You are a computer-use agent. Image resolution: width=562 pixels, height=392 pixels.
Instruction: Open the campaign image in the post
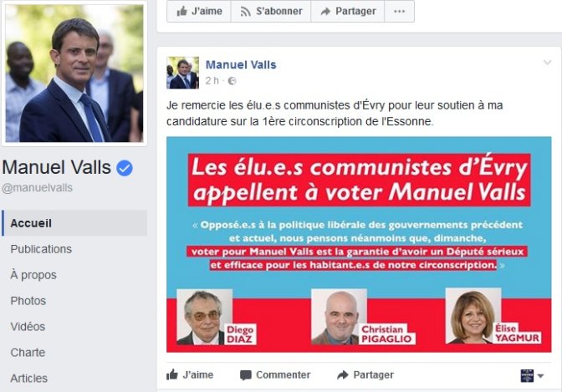pos(359,244)
